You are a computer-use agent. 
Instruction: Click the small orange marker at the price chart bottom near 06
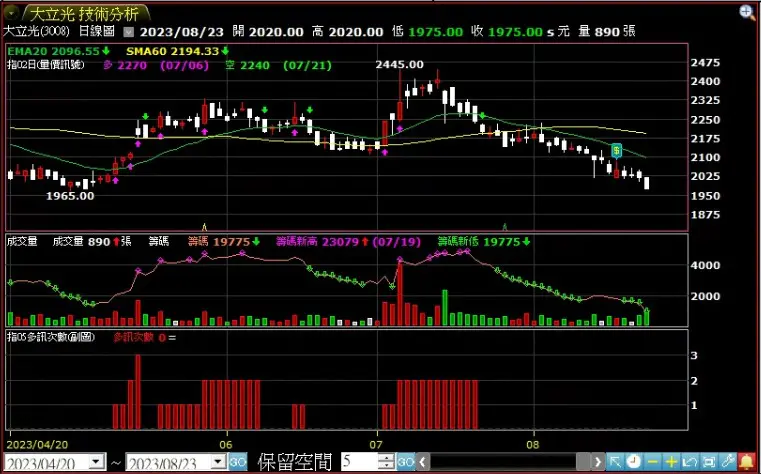pos(204,227)
